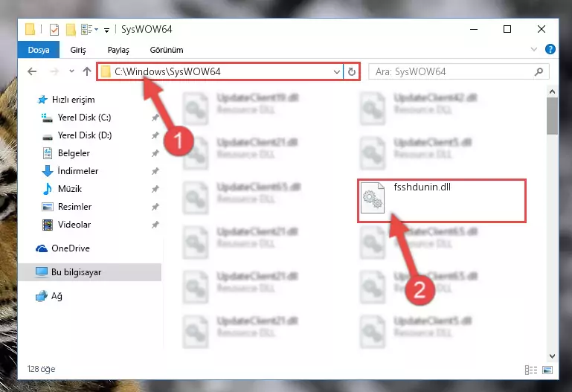This screenshot has height=392, width=572.
Task: Click the pin icon beside İndirmeler
Action: 155,171
